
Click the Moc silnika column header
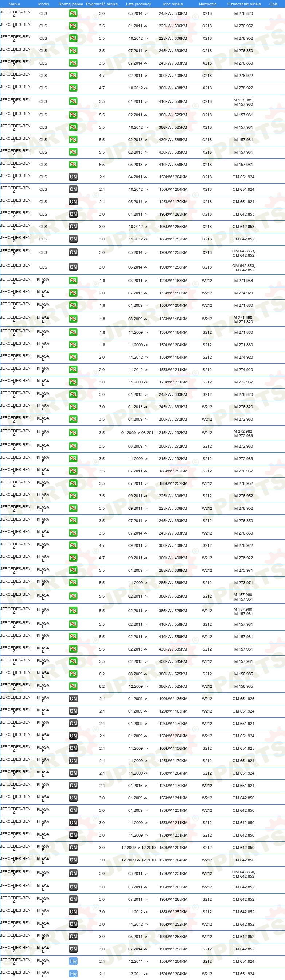click(x=173, y=4)
